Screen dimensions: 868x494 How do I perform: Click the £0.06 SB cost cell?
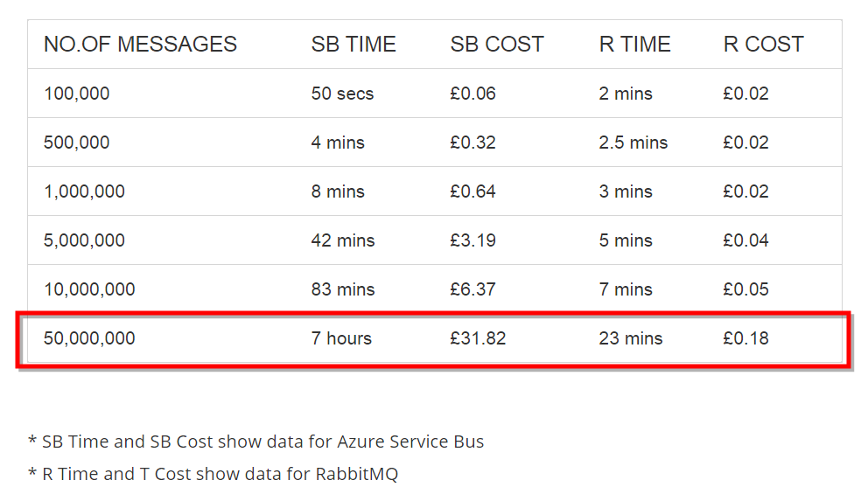pyautogui.click(x=473, y=94)
